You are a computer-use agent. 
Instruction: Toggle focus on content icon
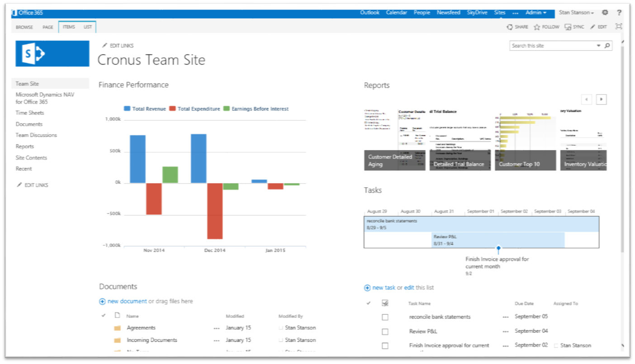pos(619,27)
